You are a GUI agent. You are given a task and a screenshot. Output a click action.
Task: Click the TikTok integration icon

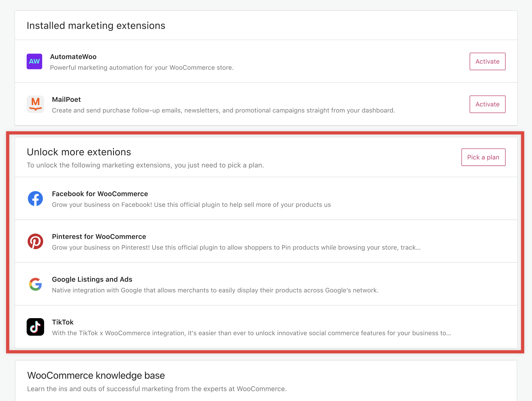[x=35, y=327]
